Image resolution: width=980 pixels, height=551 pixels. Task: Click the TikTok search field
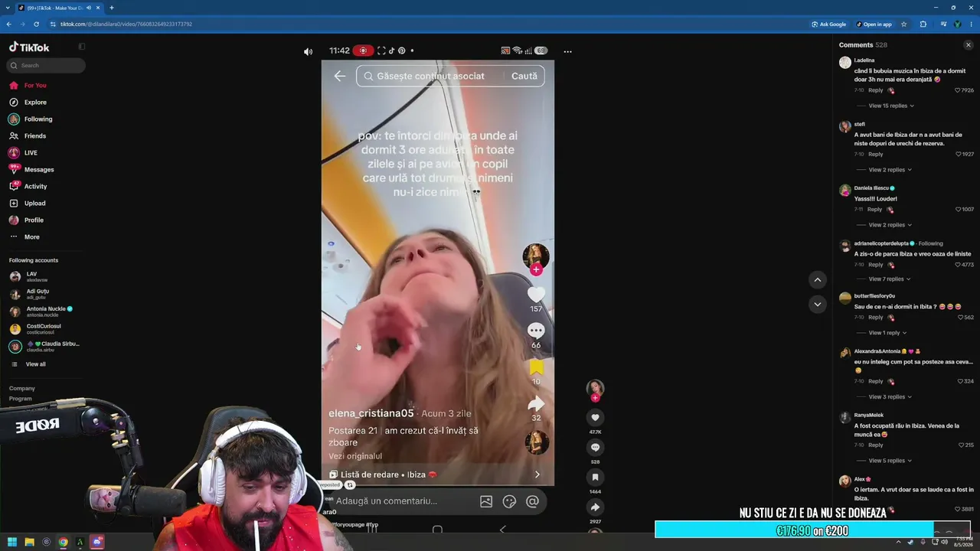point(46,66)
